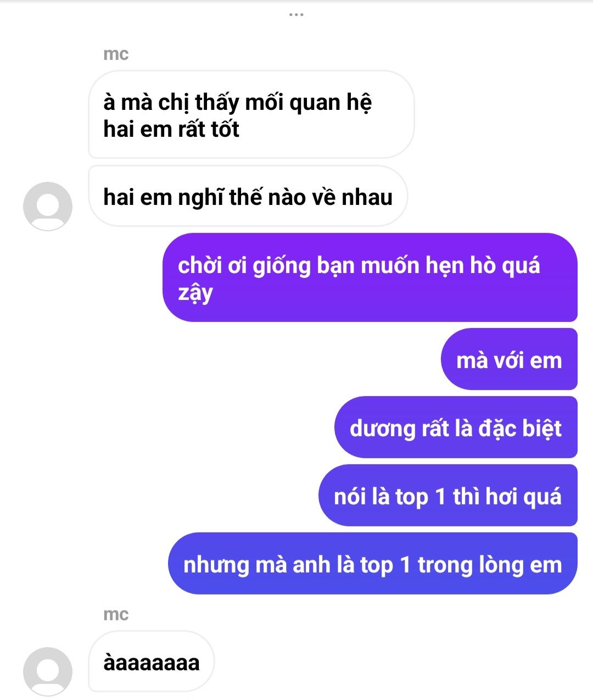
Task: Open the three-dot options at top
Action: [296, 14]
